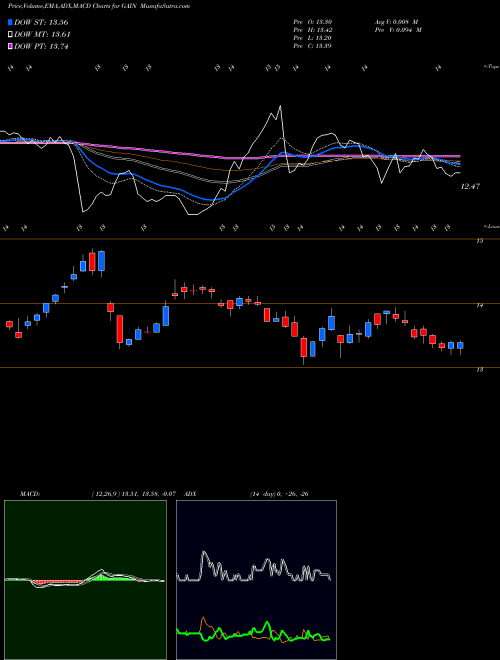Click the 'Pre V: 0.094 M' volume text
Screen dimensions: 500x660
398,30
